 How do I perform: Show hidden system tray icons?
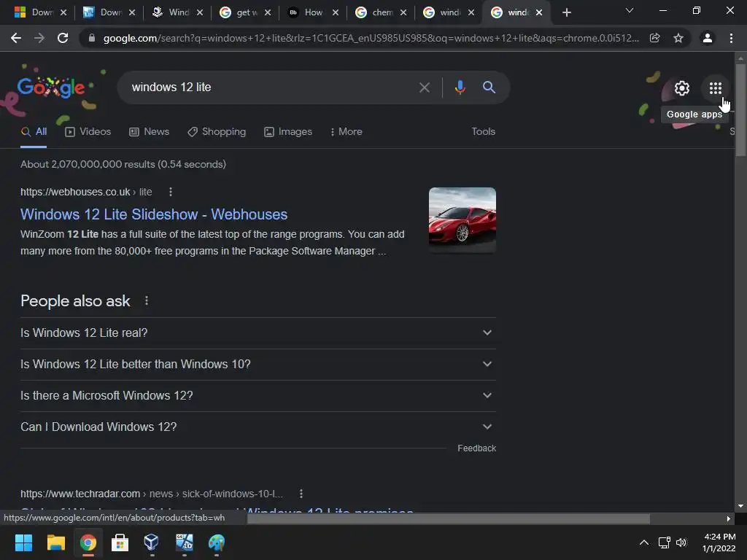coord(643,542)
